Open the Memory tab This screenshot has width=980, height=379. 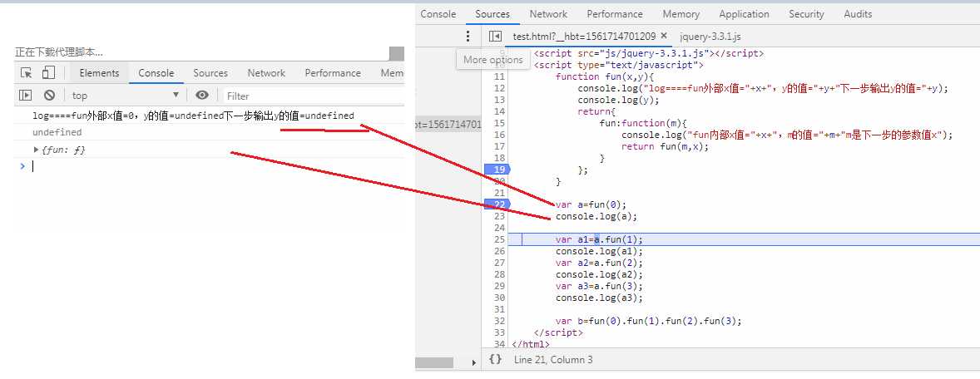[x=681, y=14]
